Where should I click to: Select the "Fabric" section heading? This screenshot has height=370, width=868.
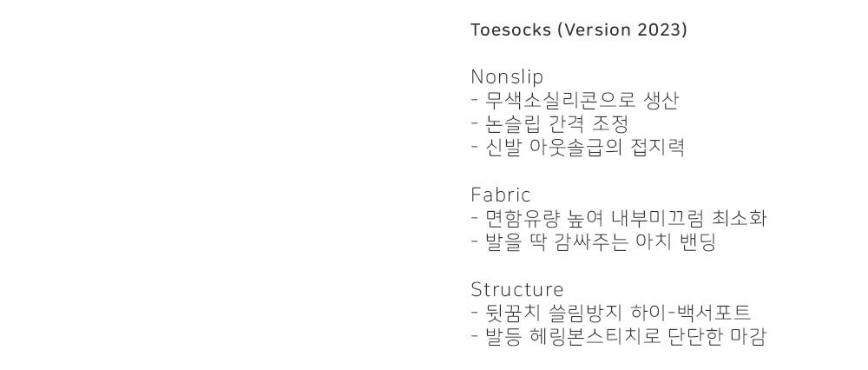tap(500, 195)
